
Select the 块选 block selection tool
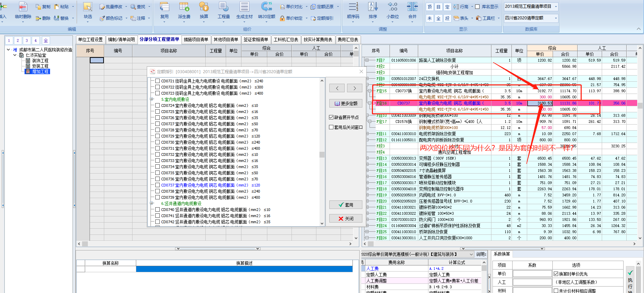pos(88,10)
